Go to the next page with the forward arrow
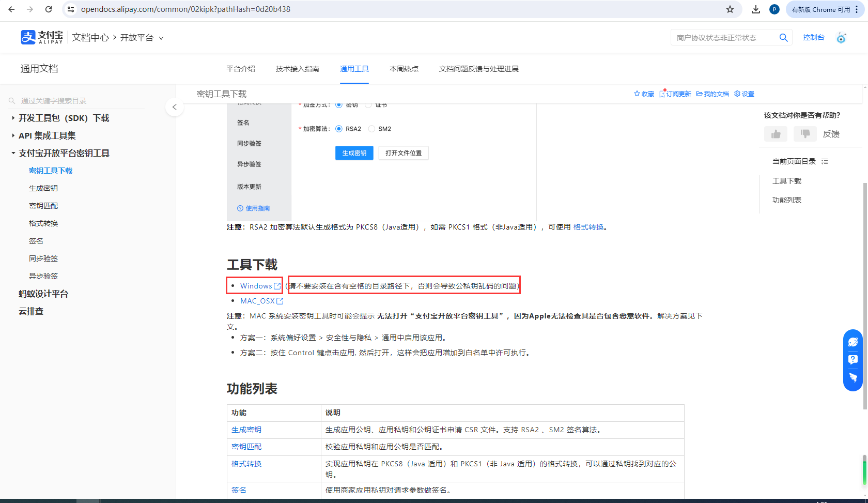Image resolution: width=868 pixels, height=503 pixels. tap(30, 9)
